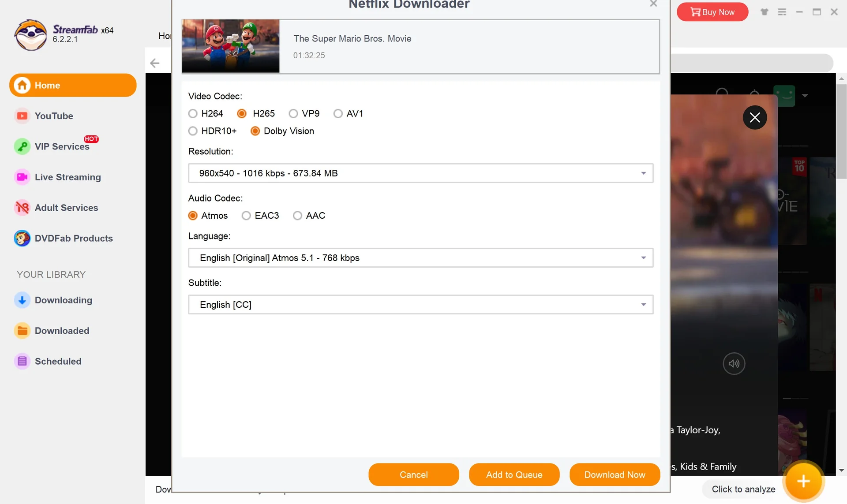
Task: Click the Live Streaming camera icon
Action: 22,177
